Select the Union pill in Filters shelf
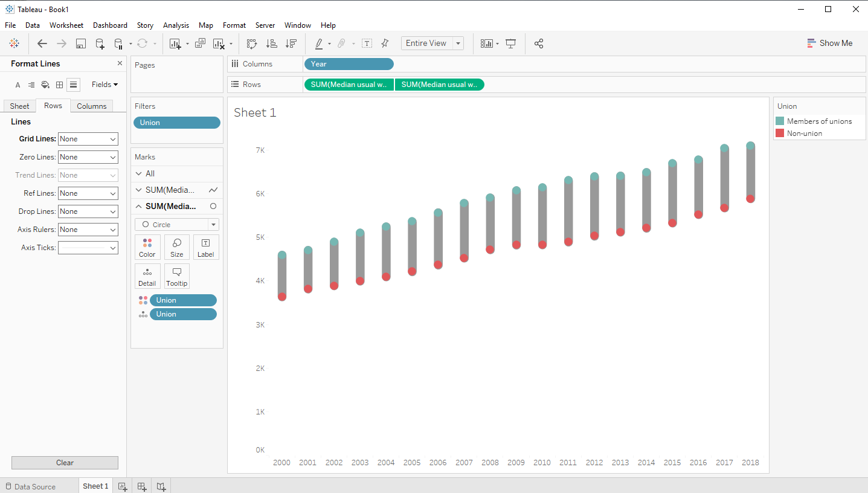This screenshot has height=493, width=868. [176, 122]
